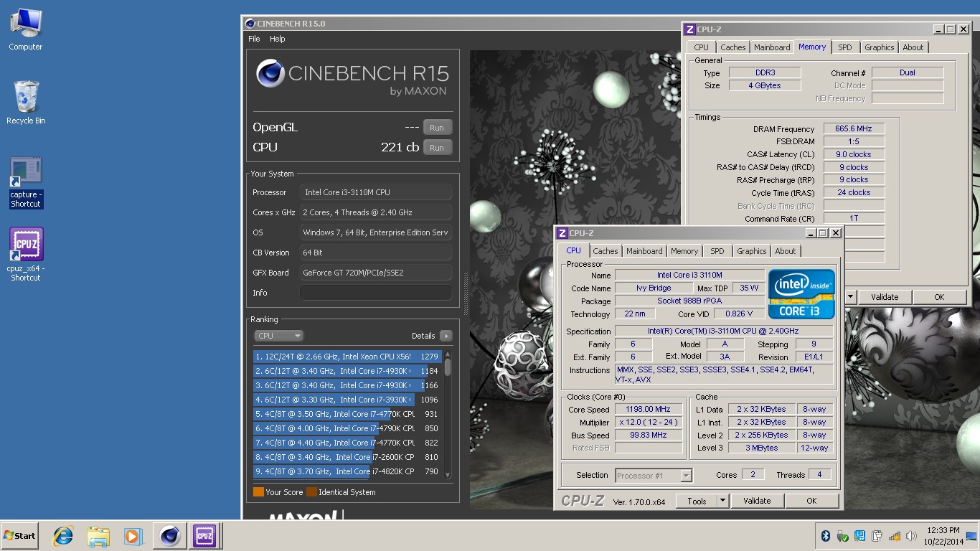Select ranking row i7-2600K scoring 810
The height and width of the screenshot is (551, 980).
(347, 457)
